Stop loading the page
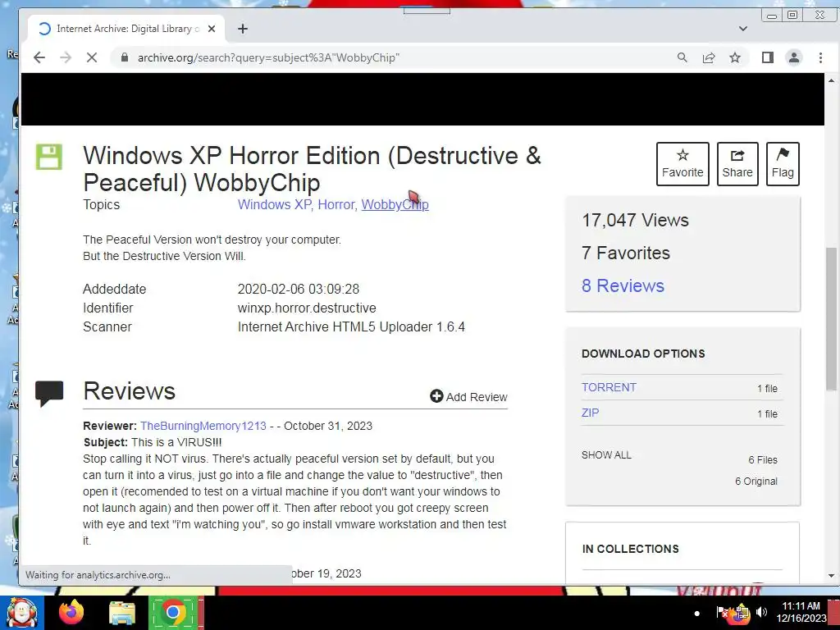Image resolution: width=840 pixels, height=630 pixels. tap(92, 57)
